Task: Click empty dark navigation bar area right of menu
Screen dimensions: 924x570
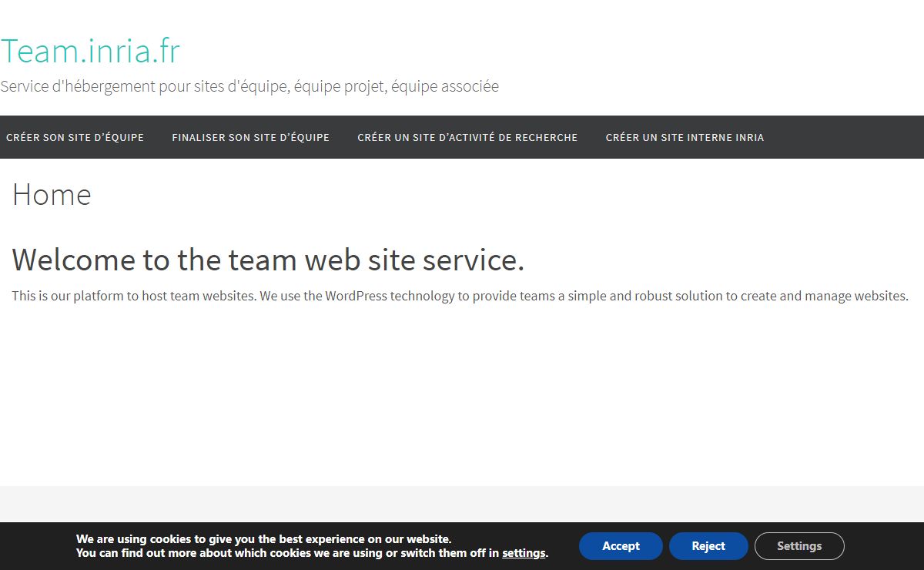Action: [847, 137]
